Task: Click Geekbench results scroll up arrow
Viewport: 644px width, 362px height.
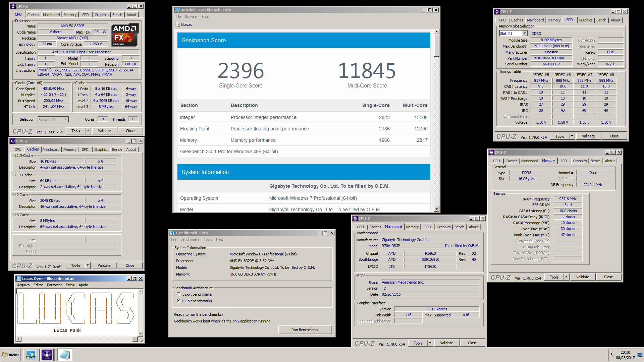Action: [x=436, y=32]
